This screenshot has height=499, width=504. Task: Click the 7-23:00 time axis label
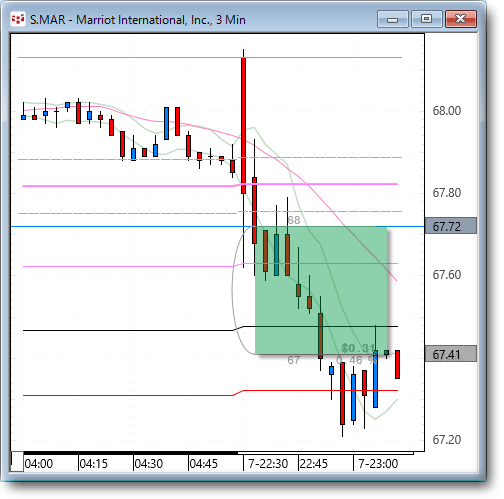378,463
